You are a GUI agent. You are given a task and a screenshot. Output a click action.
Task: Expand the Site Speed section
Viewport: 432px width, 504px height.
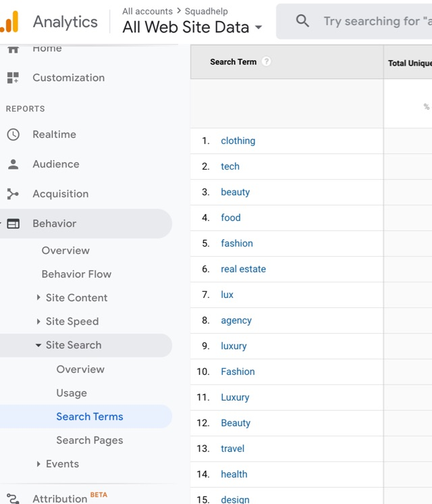(x=38, y=322)
